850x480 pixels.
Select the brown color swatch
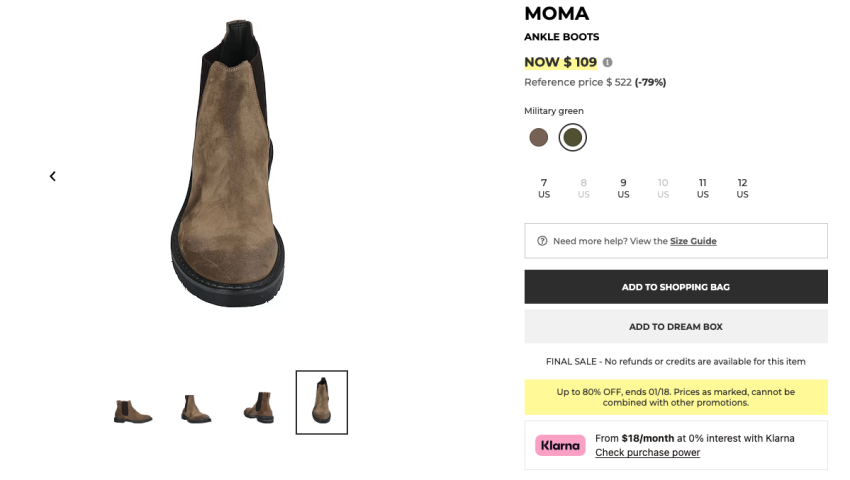[539, 137]
